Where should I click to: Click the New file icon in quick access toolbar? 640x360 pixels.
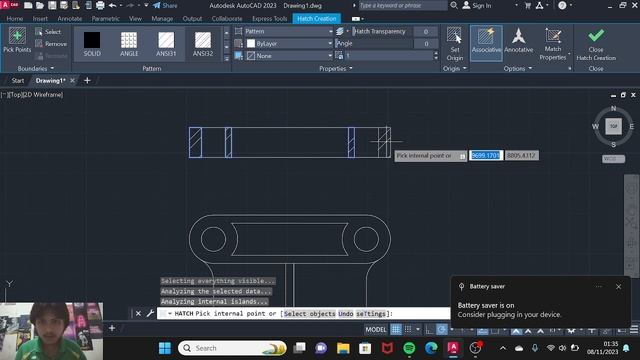28,6
